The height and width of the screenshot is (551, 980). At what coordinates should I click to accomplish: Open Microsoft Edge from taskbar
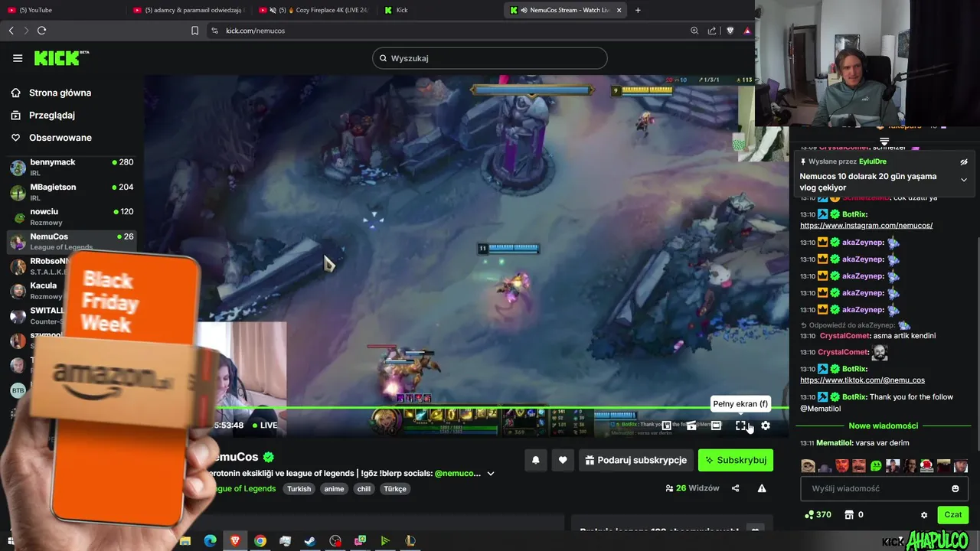coord(210,541)
